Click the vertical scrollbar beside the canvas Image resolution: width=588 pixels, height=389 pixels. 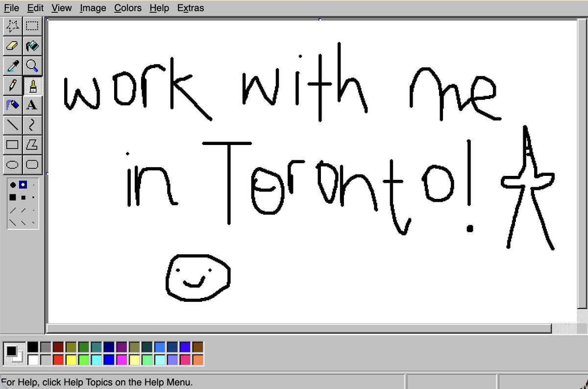[583, 164]
